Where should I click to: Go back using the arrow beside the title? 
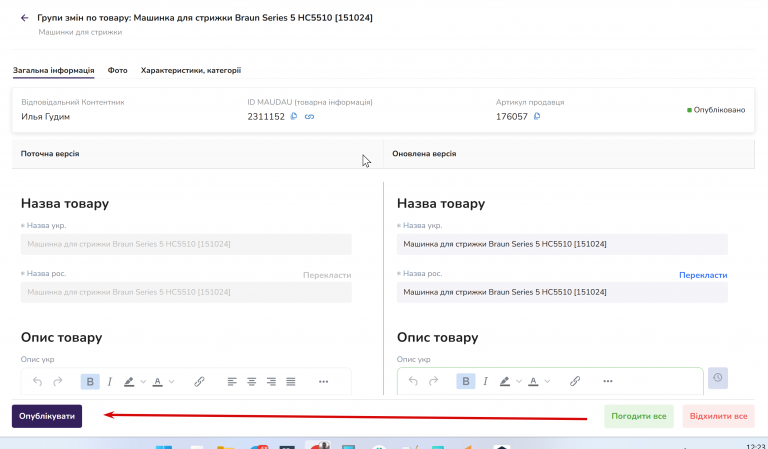click(x=24, y=18)
